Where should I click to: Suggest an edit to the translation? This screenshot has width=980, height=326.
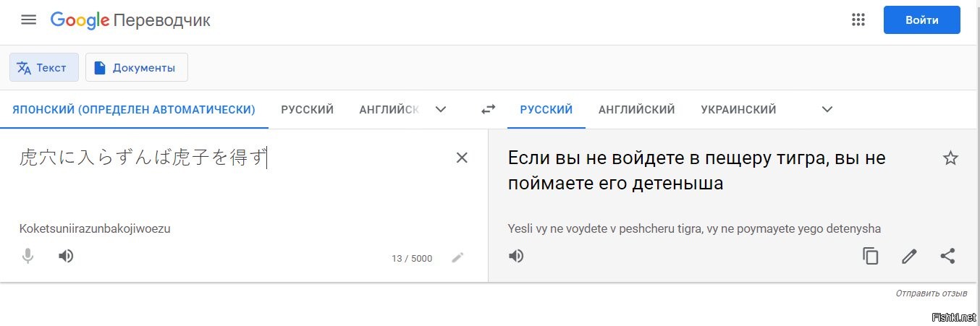pos(909,256)
